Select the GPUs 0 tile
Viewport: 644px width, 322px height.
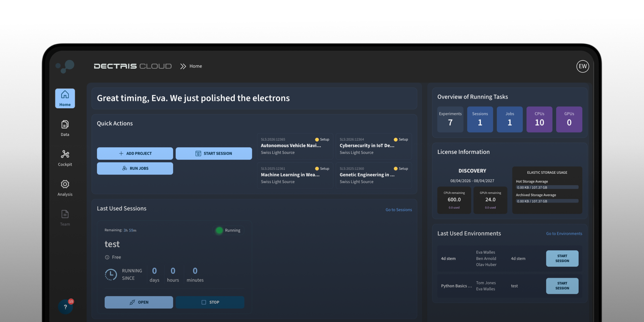click(x=569, y=119)
